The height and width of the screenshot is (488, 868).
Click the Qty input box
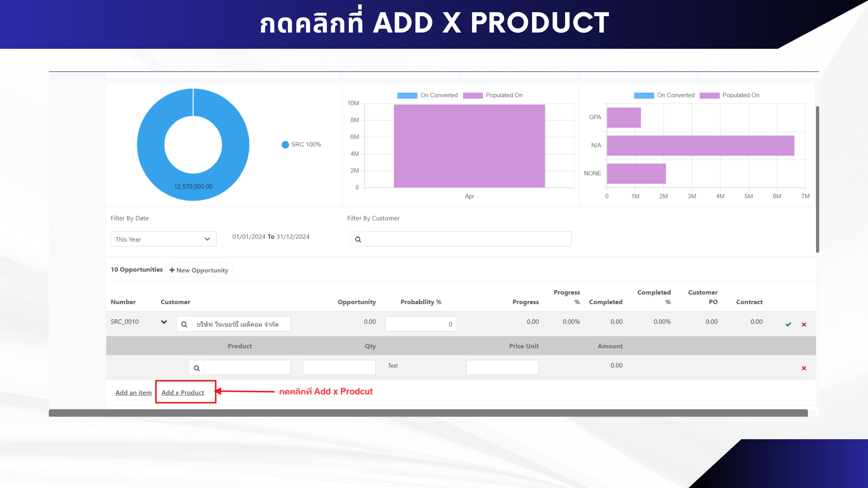click(339, 367)
